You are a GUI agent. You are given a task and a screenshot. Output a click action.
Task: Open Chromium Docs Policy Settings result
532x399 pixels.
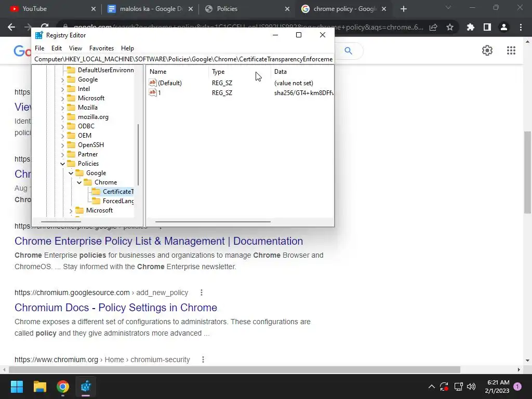[x=116, y=308]
